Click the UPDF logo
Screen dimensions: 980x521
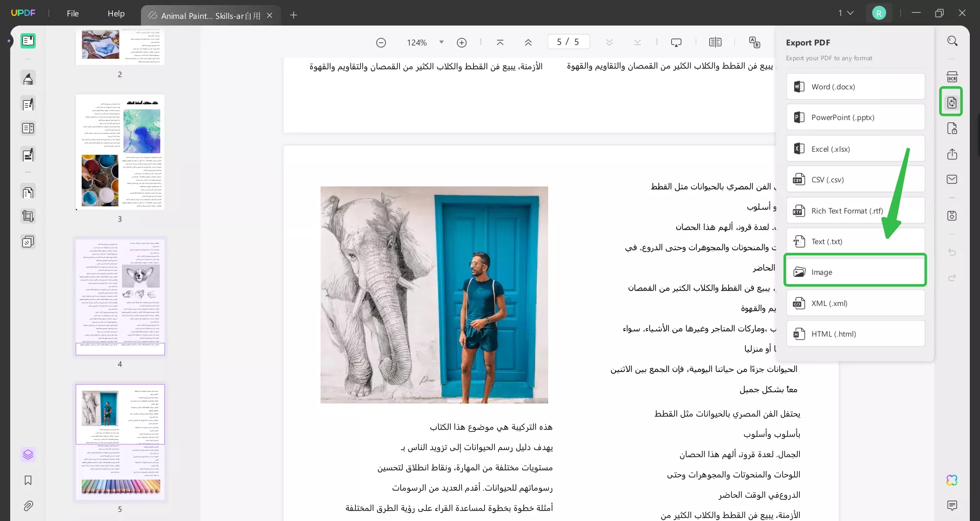point(23,13)
